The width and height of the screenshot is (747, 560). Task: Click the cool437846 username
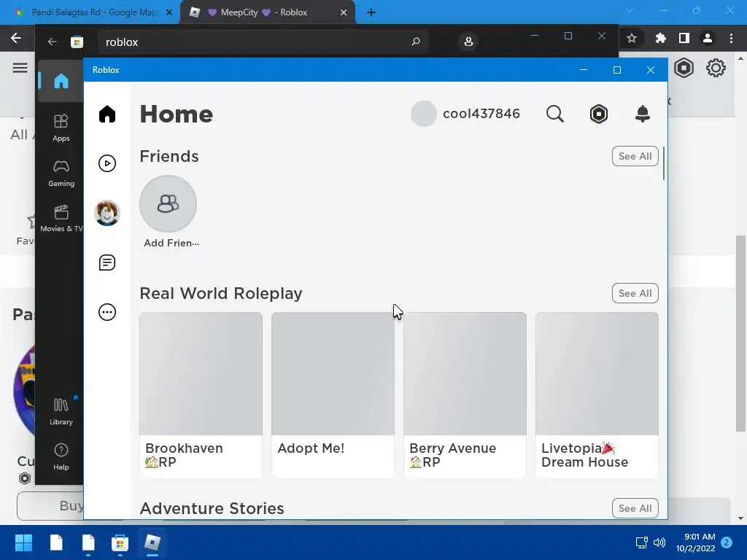(481, 114)
